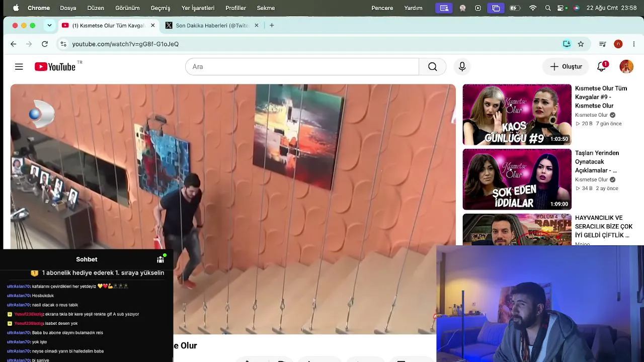Click chat message 'Hosbukduk'
The width and height of the screenshot is (644, 362).
[x=43, y=296]
